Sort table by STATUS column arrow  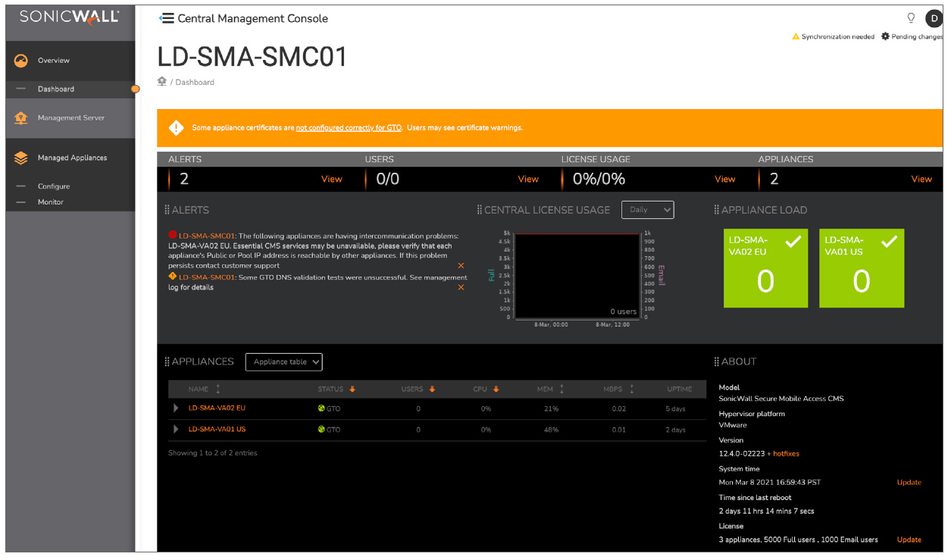pyautogui.click(x=352, y=389)
